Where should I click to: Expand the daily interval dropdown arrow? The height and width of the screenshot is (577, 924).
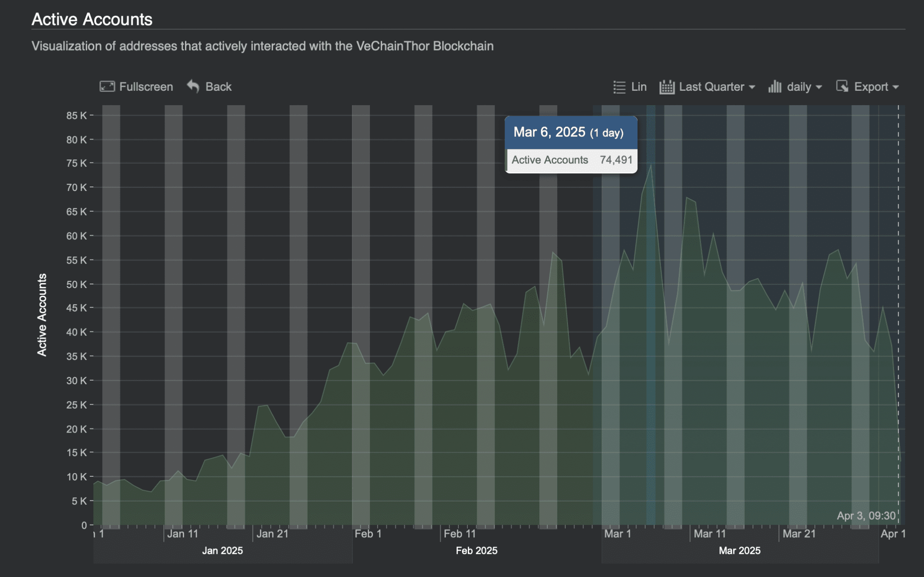819,87
